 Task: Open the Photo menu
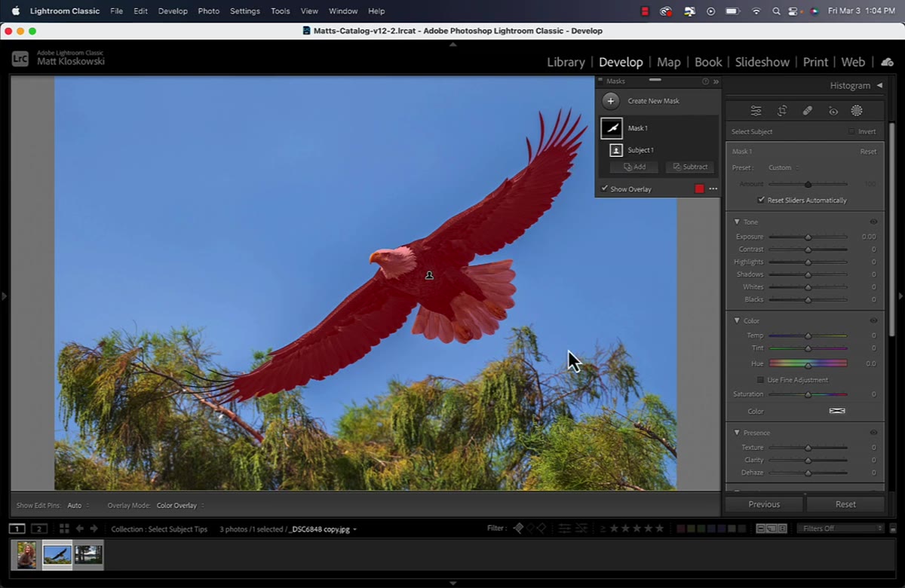tap(208, 11)
